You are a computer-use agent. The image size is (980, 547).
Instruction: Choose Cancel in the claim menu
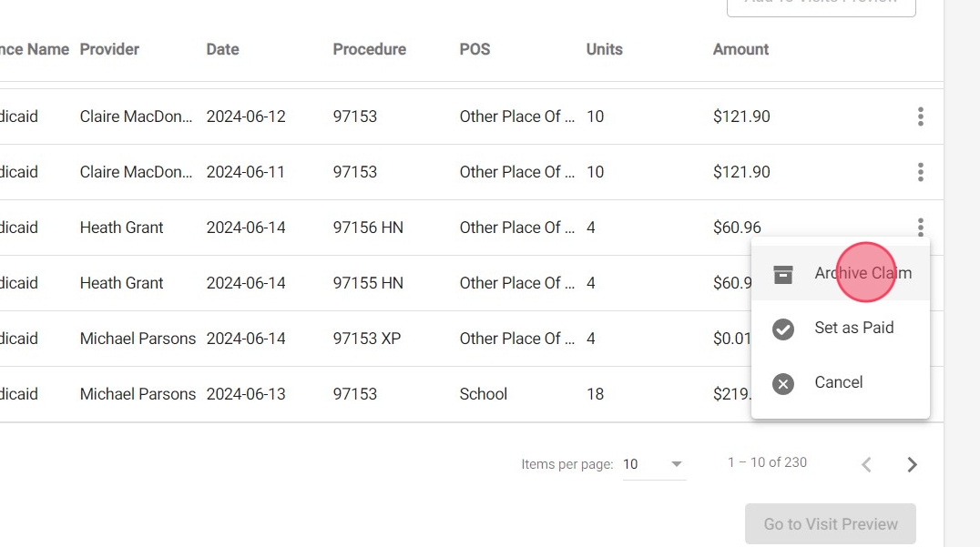[x=838, y=382]
